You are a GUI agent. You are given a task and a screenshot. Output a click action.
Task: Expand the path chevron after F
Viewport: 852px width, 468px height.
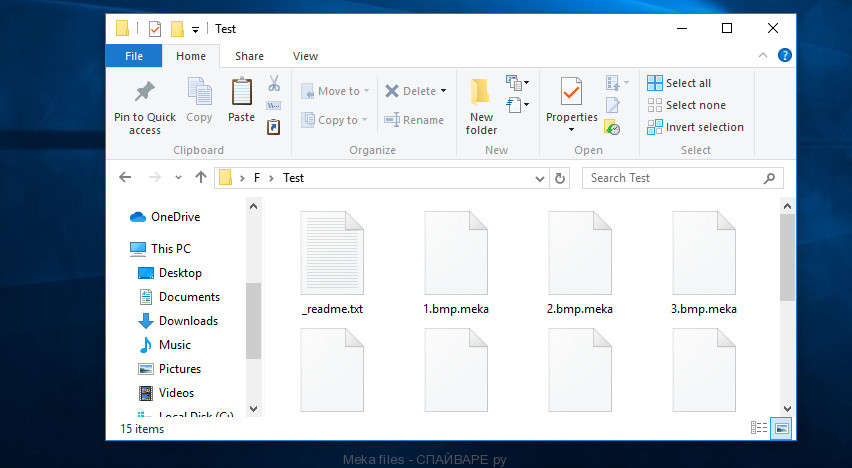[271, 178]
